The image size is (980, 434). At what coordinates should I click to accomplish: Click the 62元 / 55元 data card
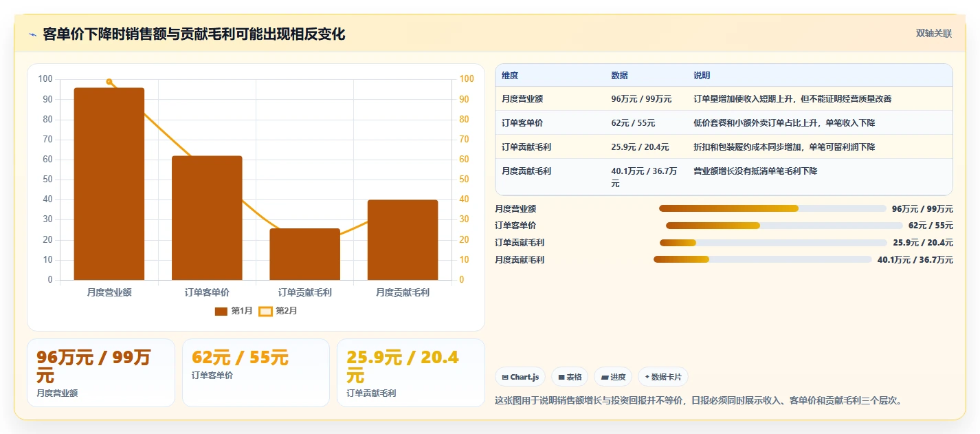[x=256, y=373]
